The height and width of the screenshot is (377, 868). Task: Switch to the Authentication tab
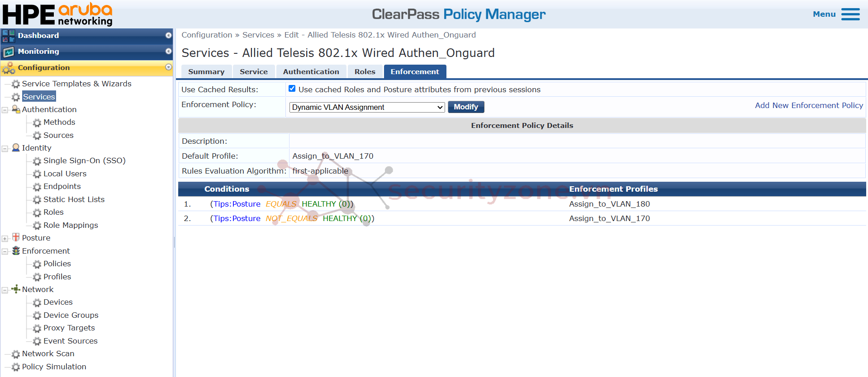pyautogui.click(x=311, y=72)
